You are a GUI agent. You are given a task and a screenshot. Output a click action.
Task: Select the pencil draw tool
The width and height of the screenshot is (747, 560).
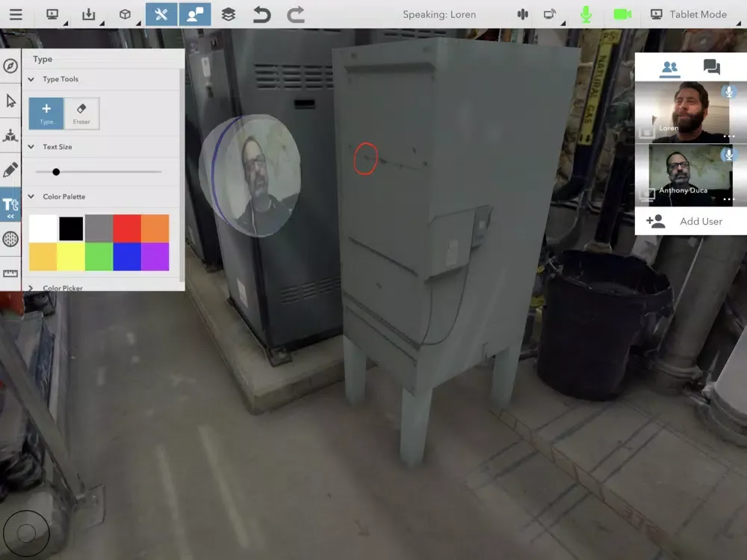pyautogui.click(x=10, y=169)
